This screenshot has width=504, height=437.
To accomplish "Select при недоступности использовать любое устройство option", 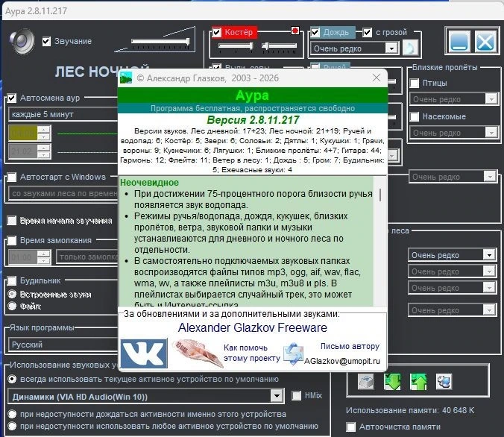I will [12, 426].
